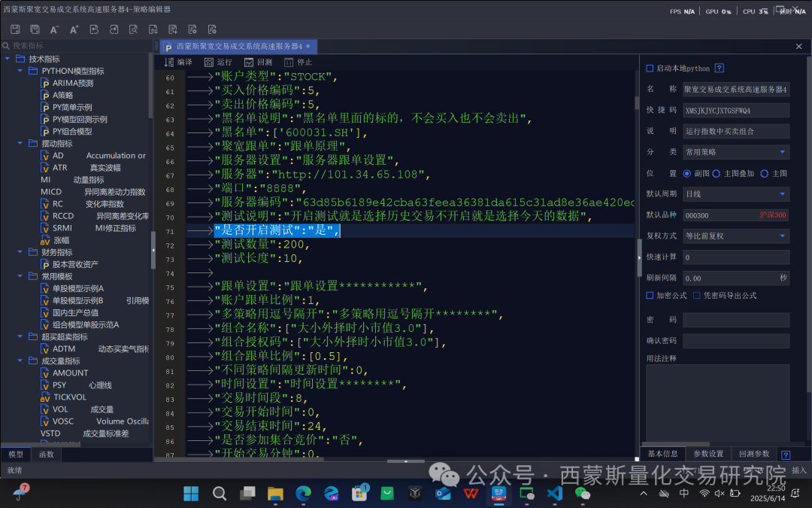Open the find-in-document icon
The image size is (812, 508).
coord(133,29)
